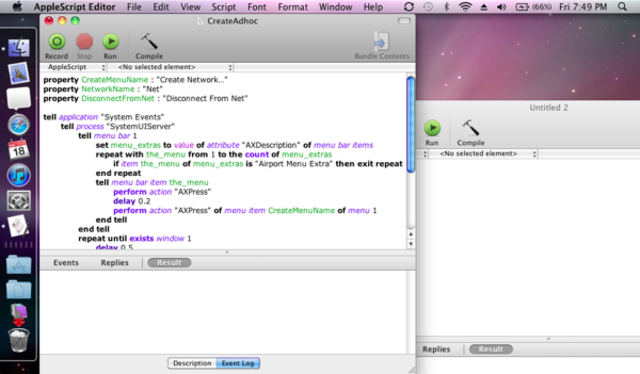Click the scroll up arrow in script editor

tap(411, 234)
